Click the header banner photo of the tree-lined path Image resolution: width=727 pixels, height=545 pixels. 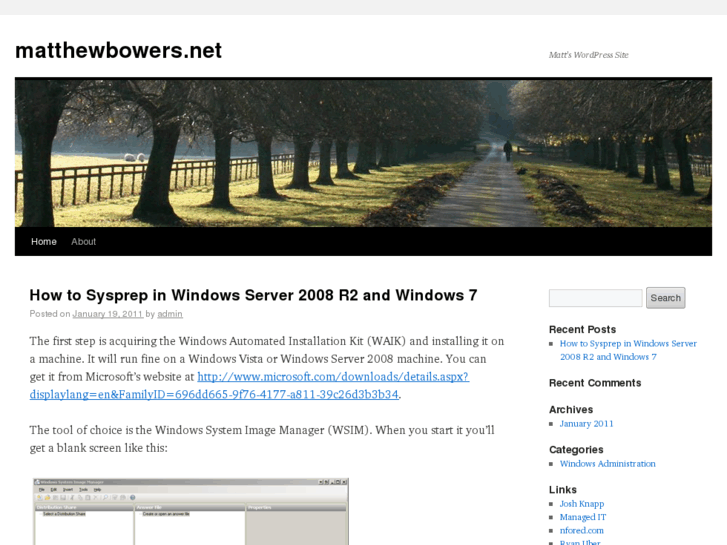tap(363, 153)
